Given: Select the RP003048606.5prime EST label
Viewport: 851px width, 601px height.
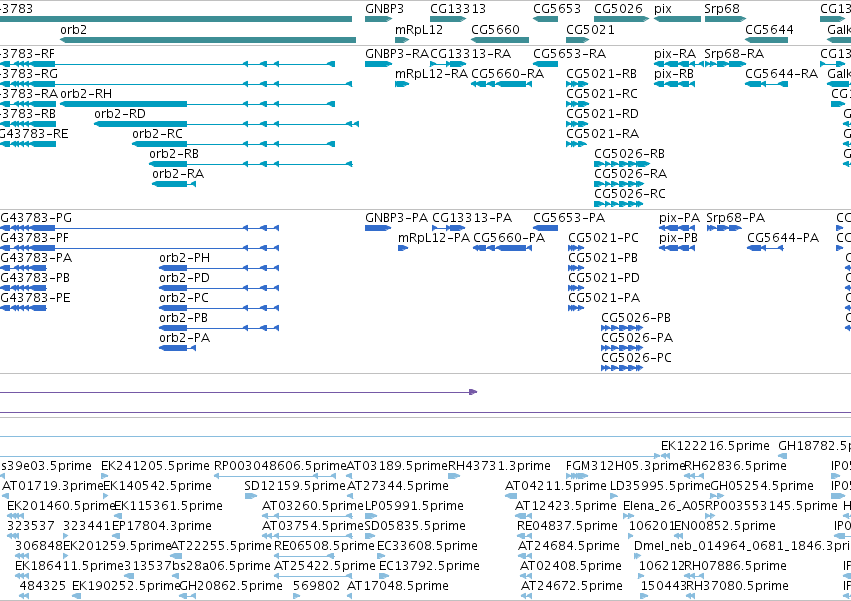Looking at the screenshot, I should (280, 466).
